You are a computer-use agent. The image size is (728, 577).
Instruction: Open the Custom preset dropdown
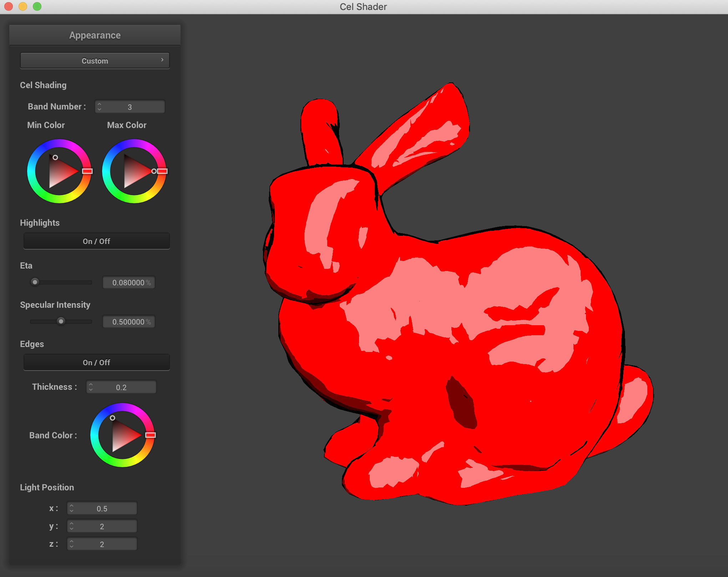click(x=95, y=61)
